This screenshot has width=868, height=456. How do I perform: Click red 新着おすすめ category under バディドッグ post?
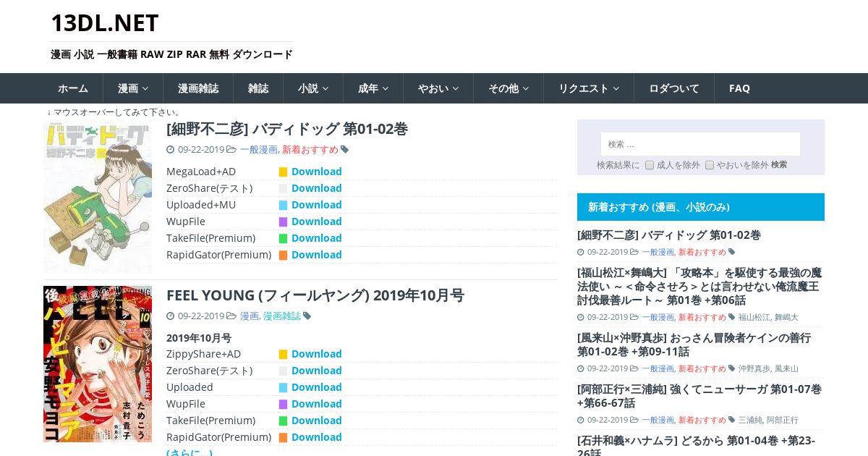(310, 150)
